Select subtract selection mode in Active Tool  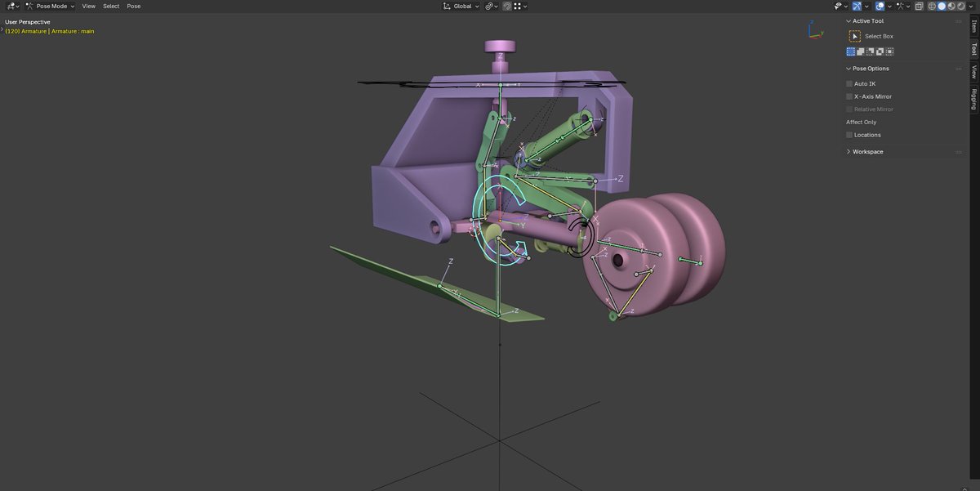coord(870,51)
